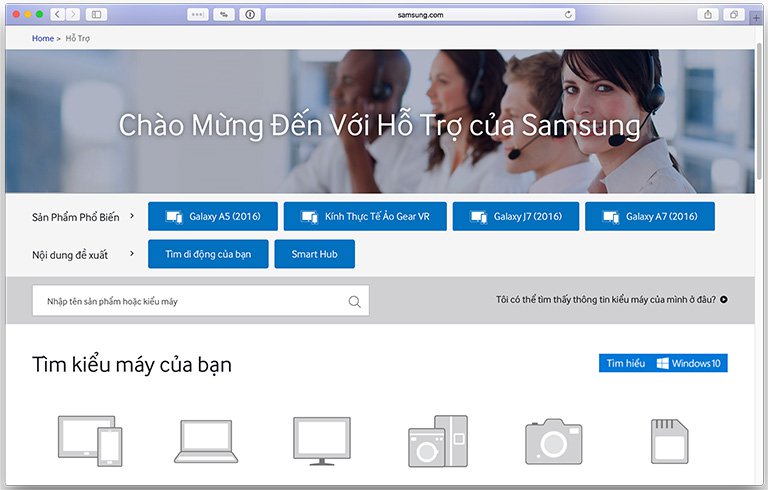Open the 1Password toolbar icon
This screenshot has width=768, height=490.
(x=250, y=15)
